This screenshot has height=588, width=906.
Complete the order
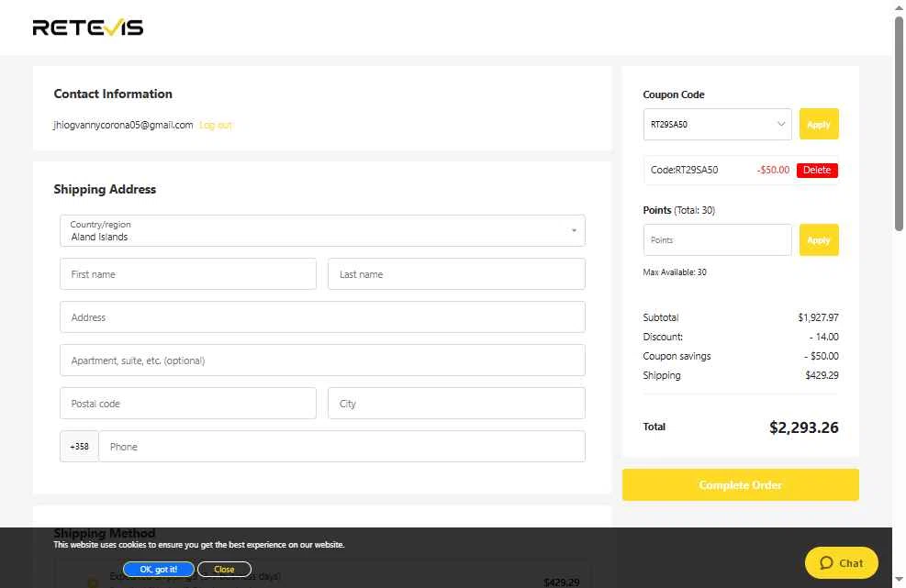tap(740, 484)
